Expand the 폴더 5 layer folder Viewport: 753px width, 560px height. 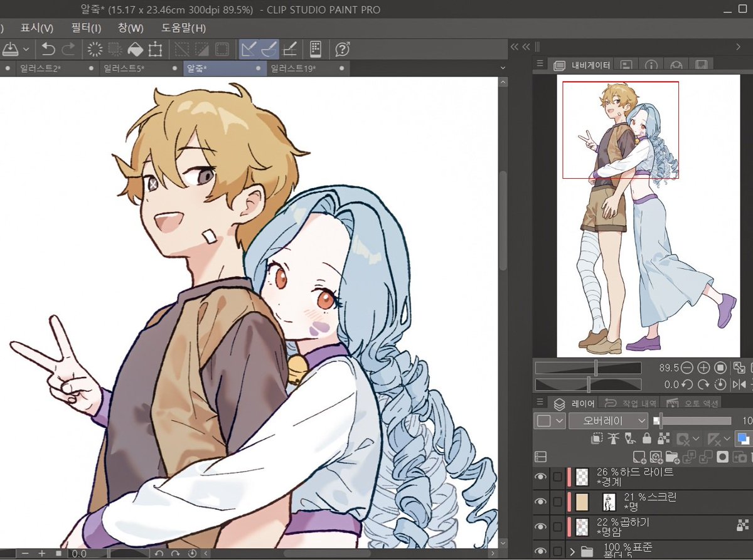click(x=572, y=552)
